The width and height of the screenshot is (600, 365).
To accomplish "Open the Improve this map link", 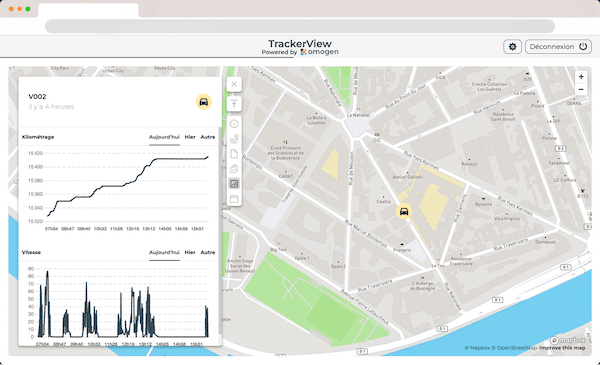I will point(562,348).
